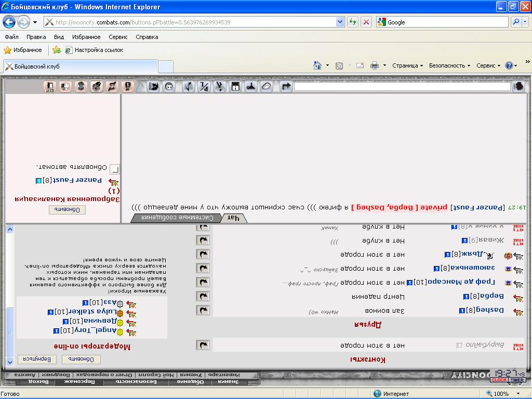Focus the chat message input field

click(x=402, y=87)
